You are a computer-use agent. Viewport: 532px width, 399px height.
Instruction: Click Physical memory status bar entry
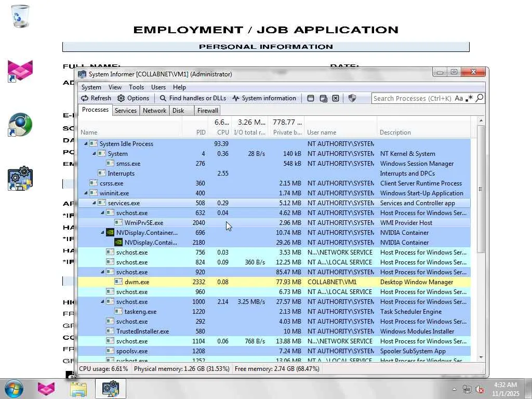(181, 368)
